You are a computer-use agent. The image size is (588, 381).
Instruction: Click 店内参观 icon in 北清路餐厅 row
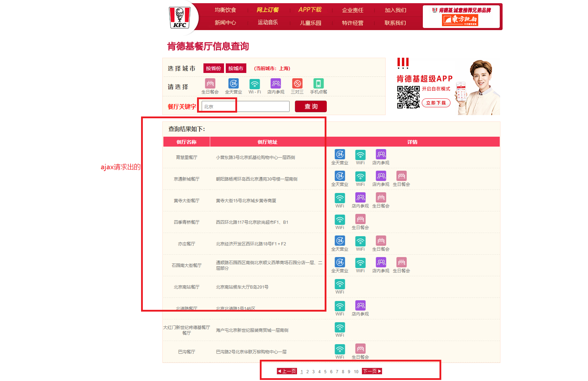[x=360, y=306]
